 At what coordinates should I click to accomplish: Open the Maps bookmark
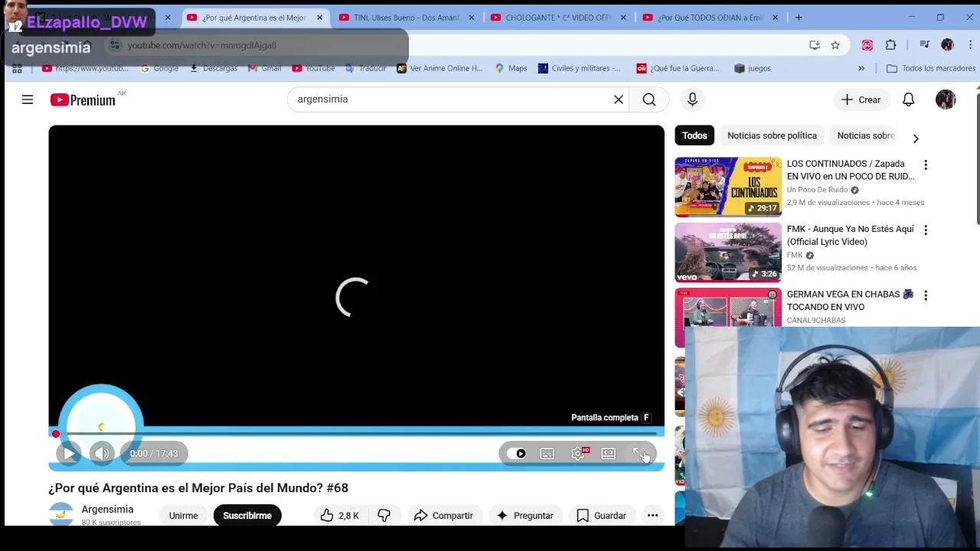coord(511,68)
